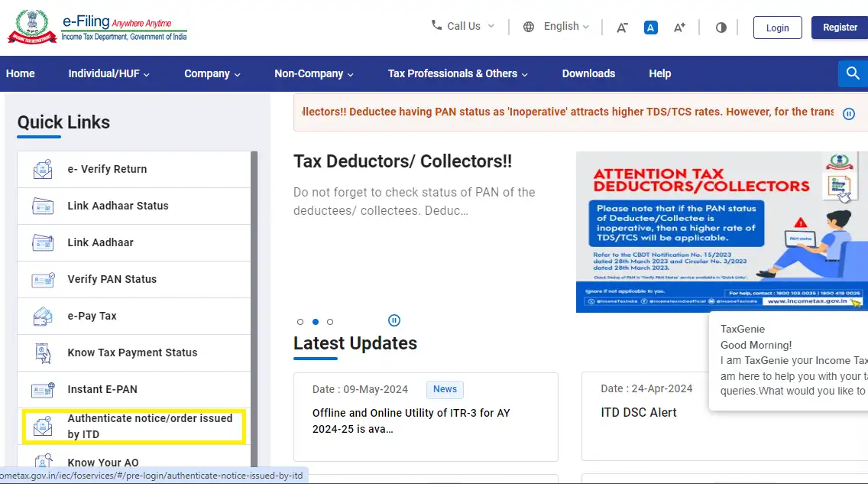Image resolution: width=868 pixels, height=484 pixels.
Task: Toggle dark mode contrast icon
Action: [721, 27]
